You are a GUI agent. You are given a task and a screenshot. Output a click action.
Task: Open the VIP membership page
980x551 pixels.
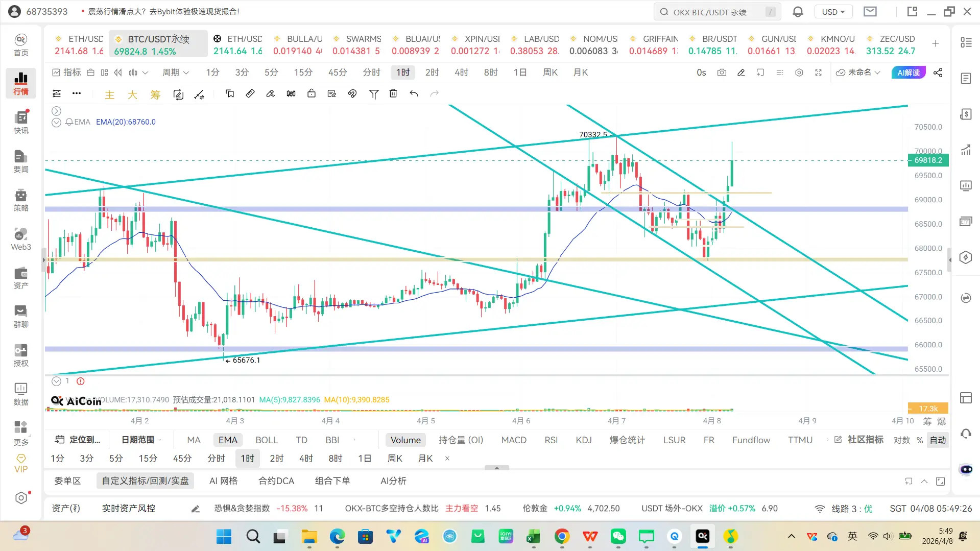click(x=21, y=464)
